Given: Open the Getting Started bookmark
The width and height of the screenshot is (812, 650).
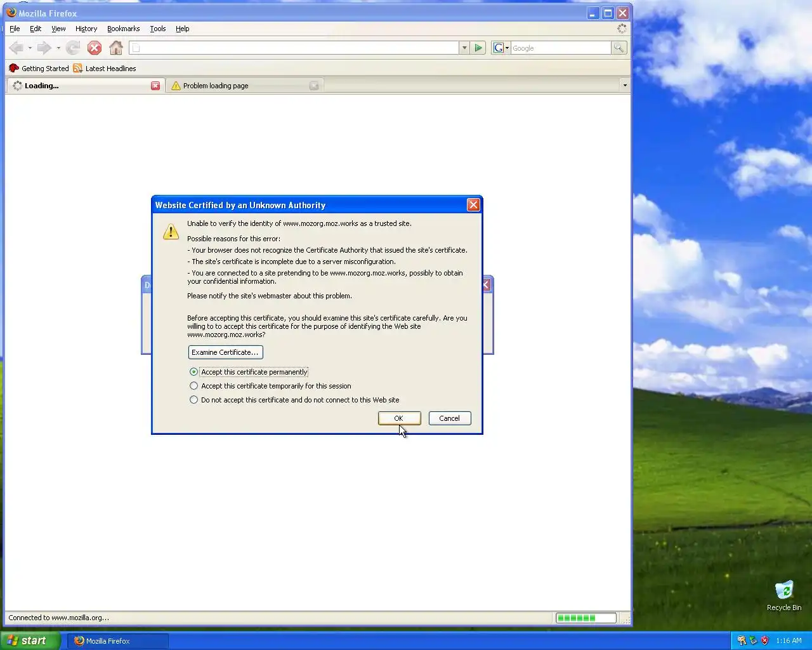Looking at the screenshot, I should (x=39, y=69).
